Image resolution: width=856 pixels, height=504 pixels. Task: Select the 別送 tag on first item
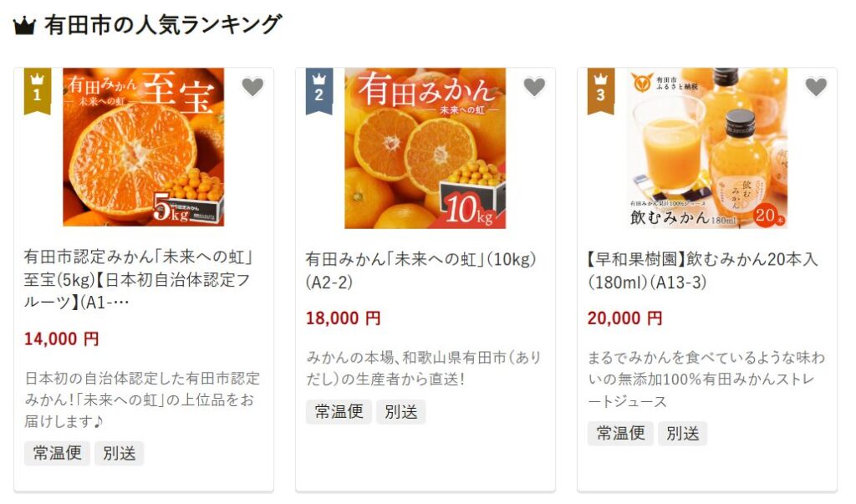coord(119,453)
